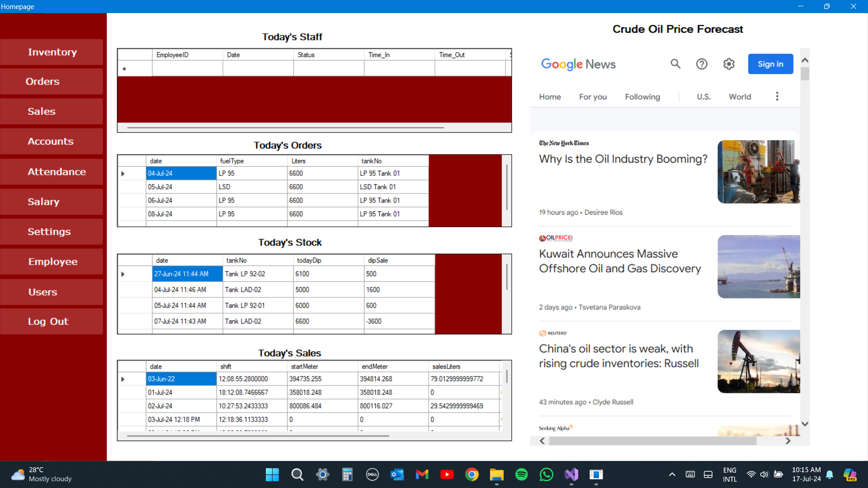This screenshot has width=868, height=488.
Task: Open the Employee page
Action: (52, 262)
